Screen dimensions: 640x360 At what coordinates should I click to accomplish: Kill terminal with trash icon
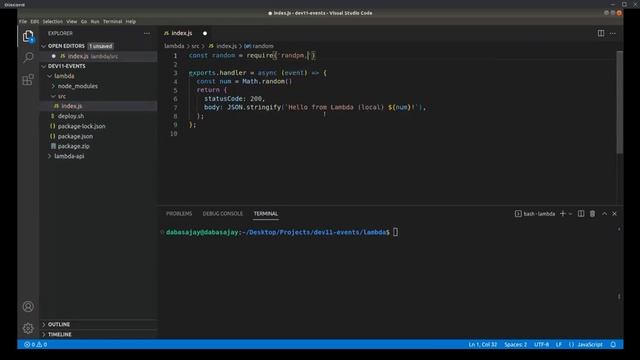coord(592,213)
